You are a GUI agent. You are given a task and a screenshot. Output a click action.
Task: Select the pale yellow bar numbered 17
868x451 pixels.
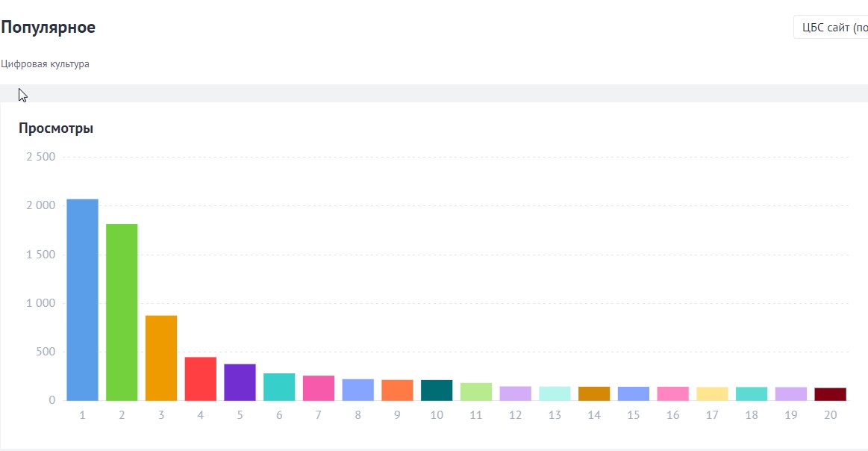(712, 394)
